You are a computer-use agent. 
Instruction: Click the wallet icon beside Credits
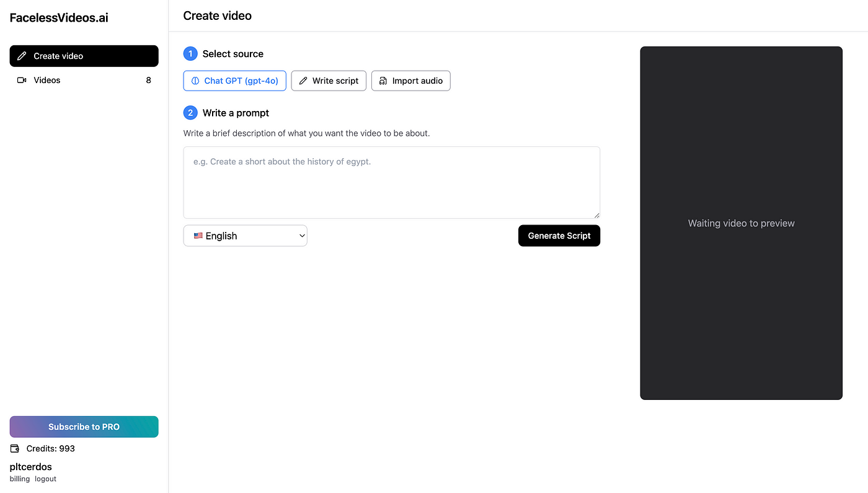15,448
